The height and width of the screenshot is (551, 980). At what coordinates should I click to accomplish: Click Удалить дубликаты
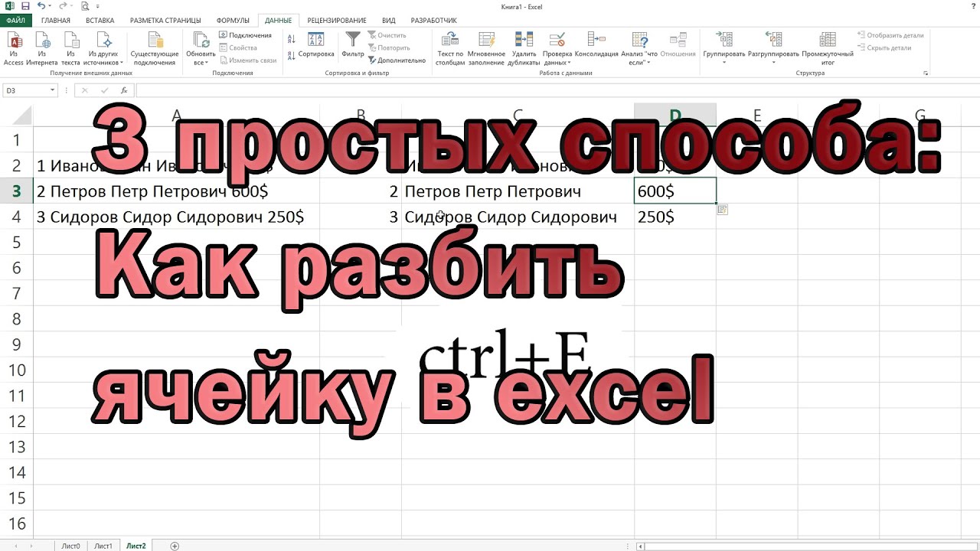(524, 48)
